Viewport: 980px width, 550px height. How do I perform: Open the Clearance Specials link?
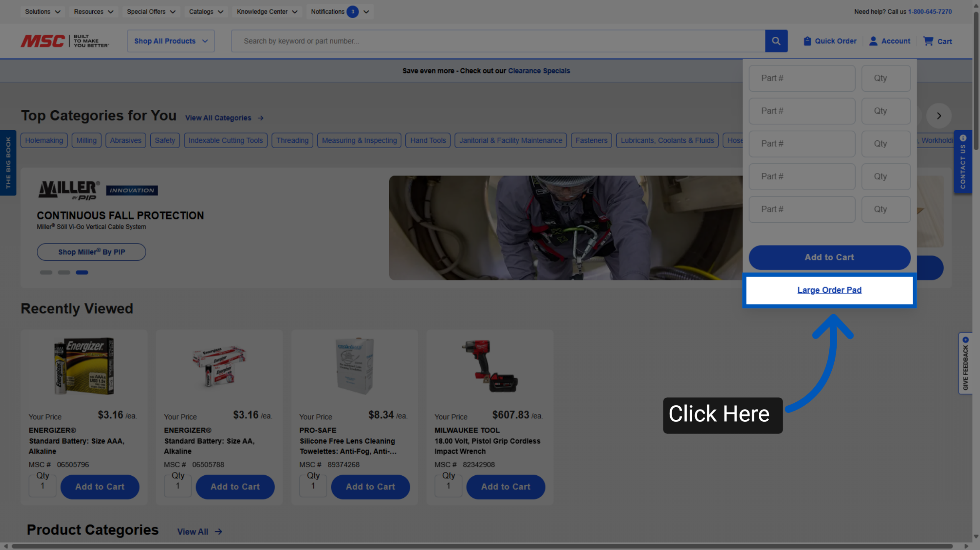(539, 71)
